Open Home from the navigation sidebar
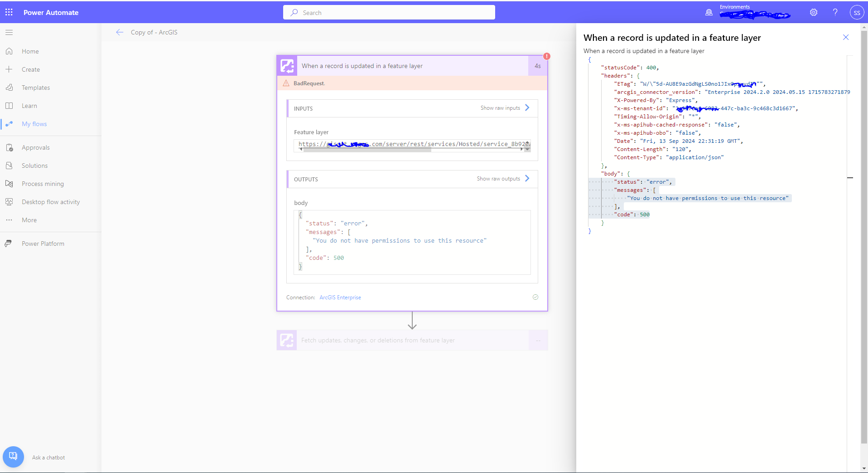The image size is (868, 473). (30, 51)
